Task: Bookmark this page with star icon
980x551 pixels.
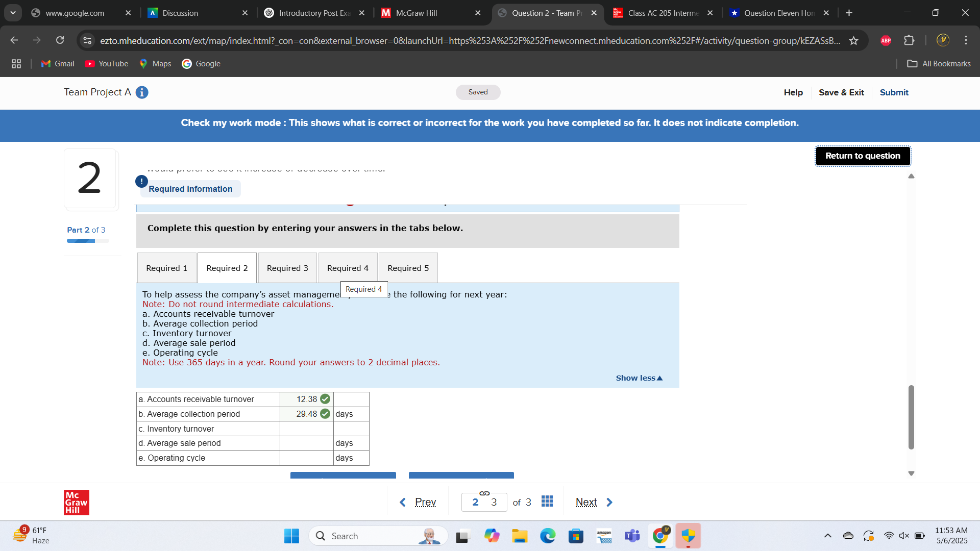Action: 853,41
